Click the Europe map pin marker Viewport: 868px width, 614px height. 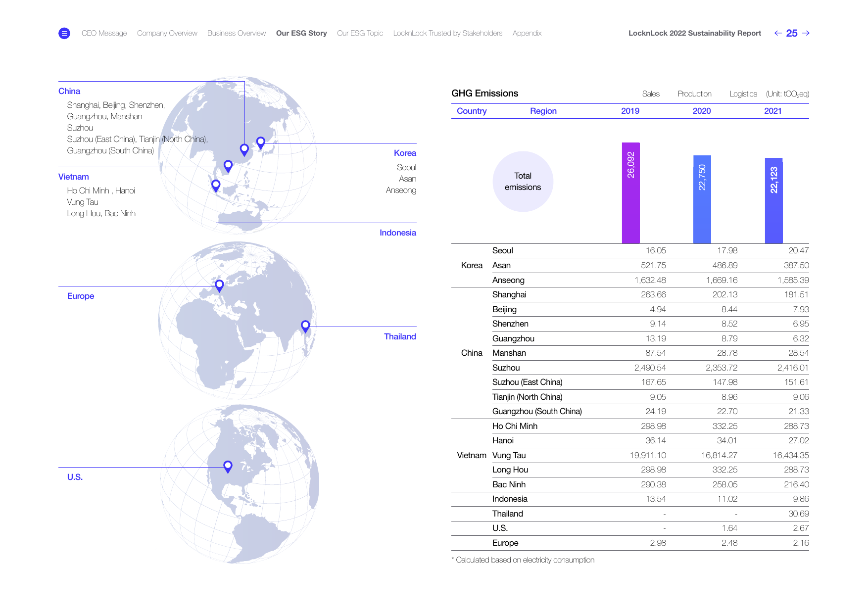click(219, 285)
